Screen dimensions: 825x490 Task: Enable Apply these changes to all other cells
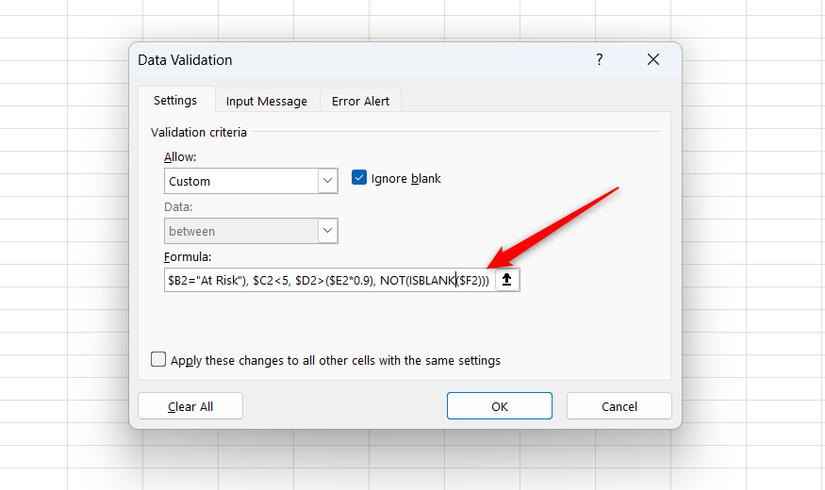coord(158,359)
